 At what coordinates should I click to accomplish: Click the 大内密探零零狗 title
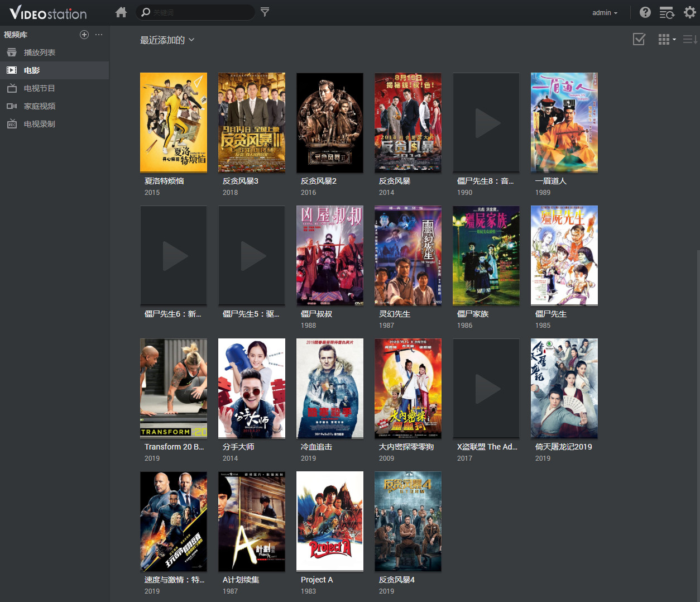406,447
